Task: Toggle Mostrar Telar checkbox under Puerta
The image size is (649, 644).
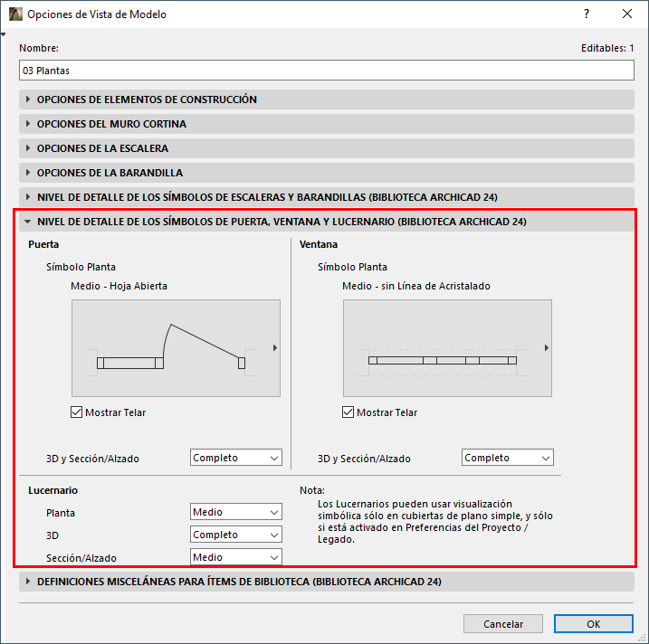Action: [x=76, y=412]
